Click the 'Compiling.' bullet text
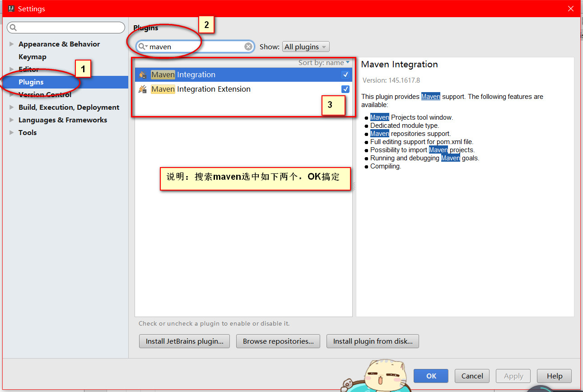Viewport: 583px width, 392px height. (x=386, y=166)
